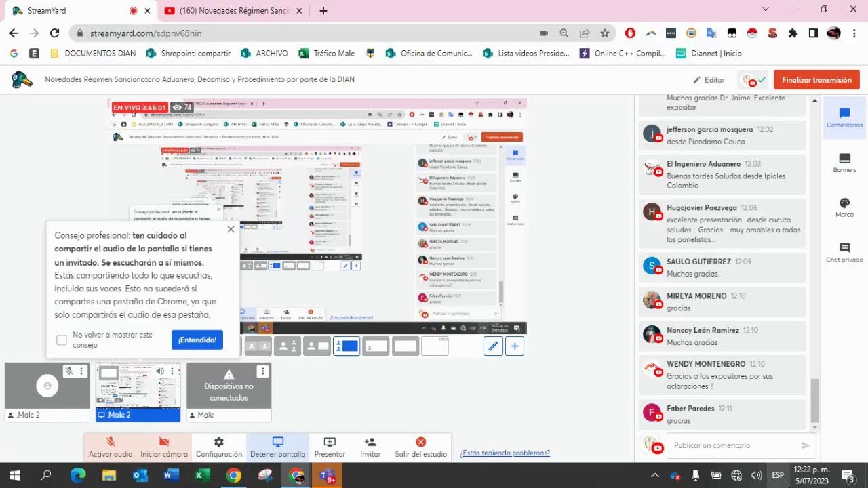Open Chrome tab search dropdown arrow

[x=766, y=9]
